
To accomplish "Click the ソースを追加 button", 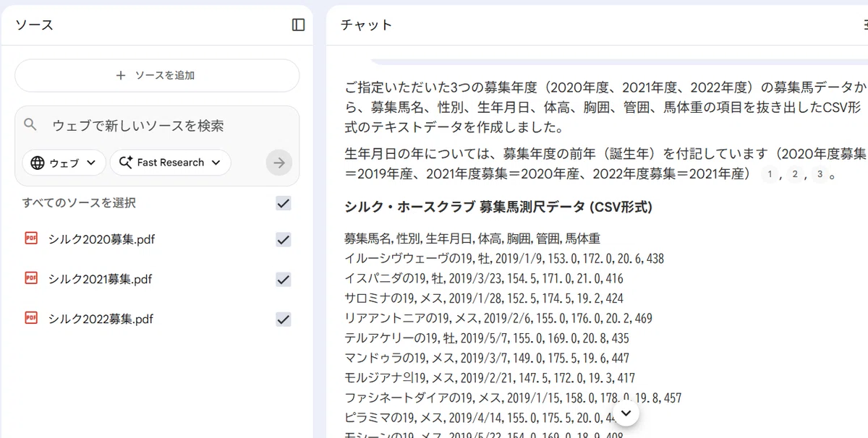I will 157,75.
